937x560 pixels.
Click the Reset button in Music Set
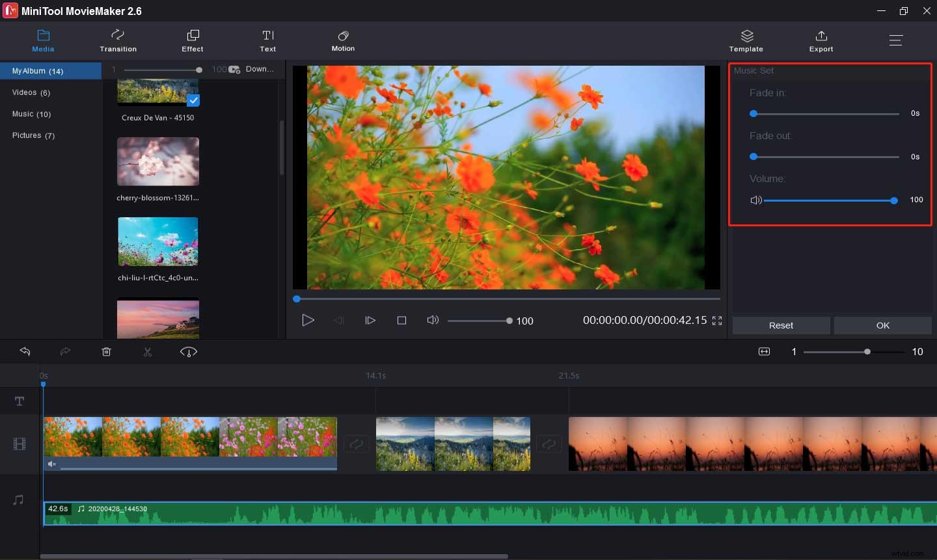pyautogui.click(x=781, y=325)
